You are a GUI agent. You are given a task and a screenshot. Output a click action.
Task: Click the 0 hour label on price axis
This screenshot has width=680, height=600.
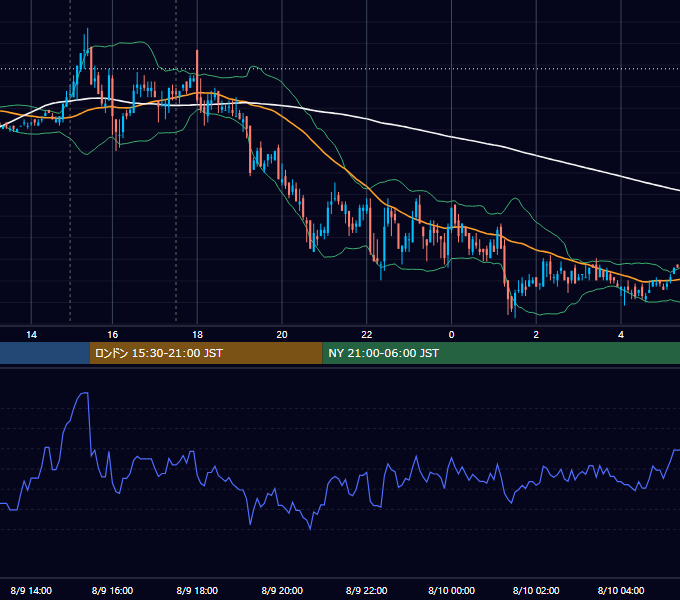click(x=451, y=334)
